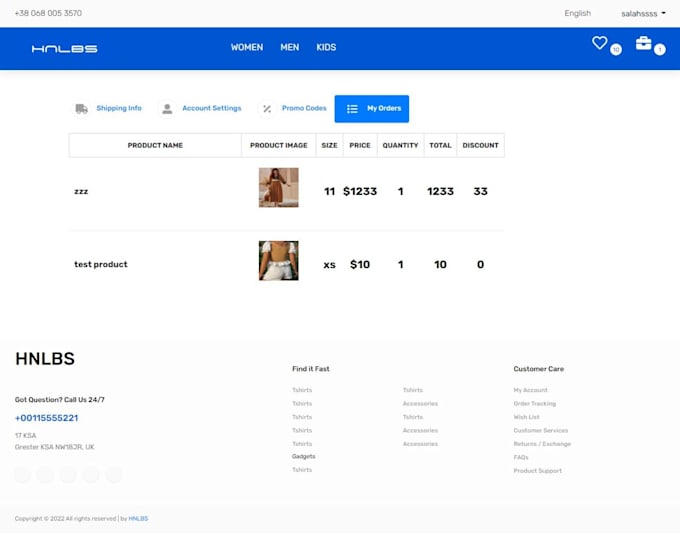Screen dimensions: 680x533
Task: Click the first social media circle icon
Action: [x=23, y=475]
